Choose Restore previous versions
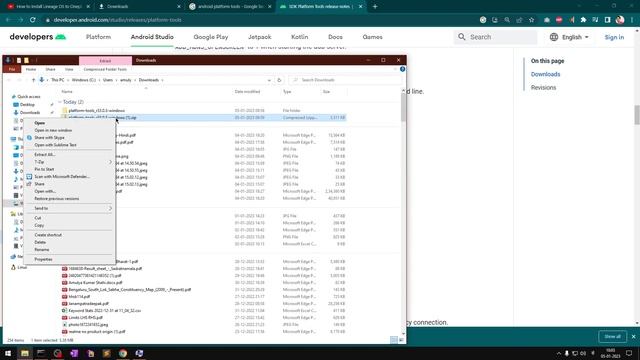 (x=57, y=198)
